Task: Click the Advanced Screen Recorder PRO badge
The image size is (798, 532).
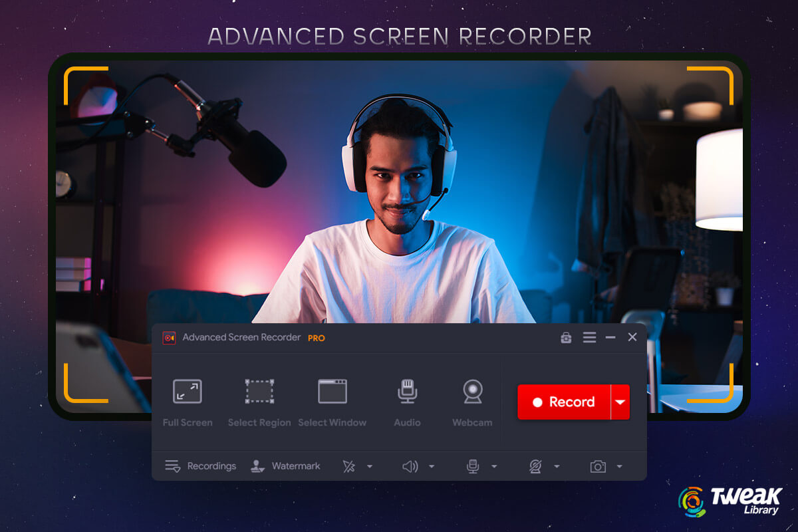Action: click(x=316, y=338)
